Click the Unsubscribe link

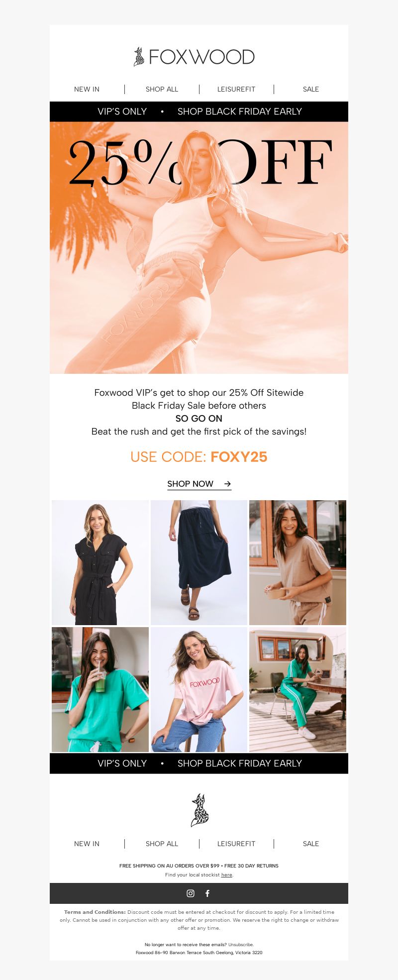point(241,945)
